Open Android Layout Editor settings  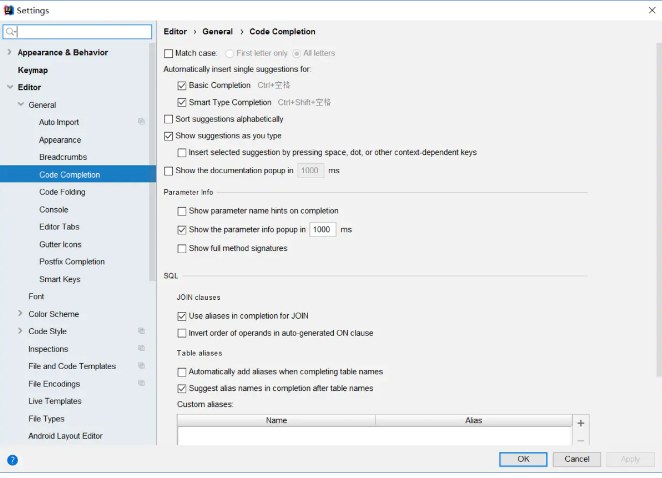[65, 436]
